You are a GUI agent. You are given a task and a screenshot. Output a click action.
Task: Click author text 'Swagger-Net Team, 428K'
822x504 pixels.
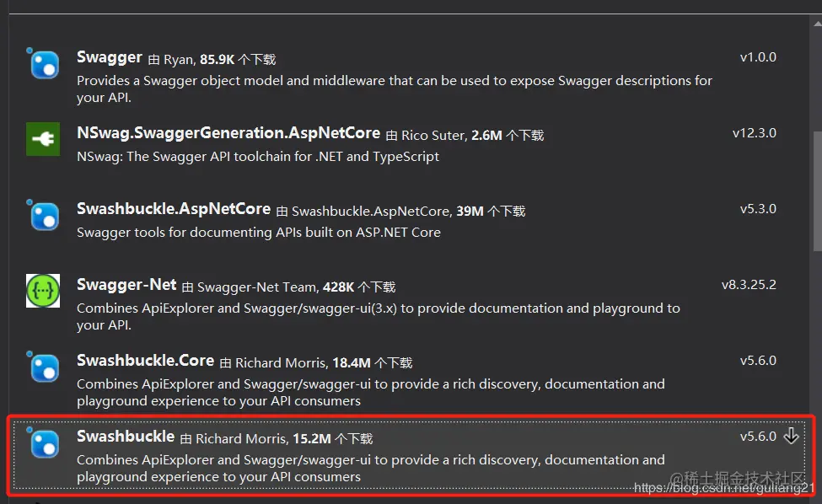click(275, 287)
